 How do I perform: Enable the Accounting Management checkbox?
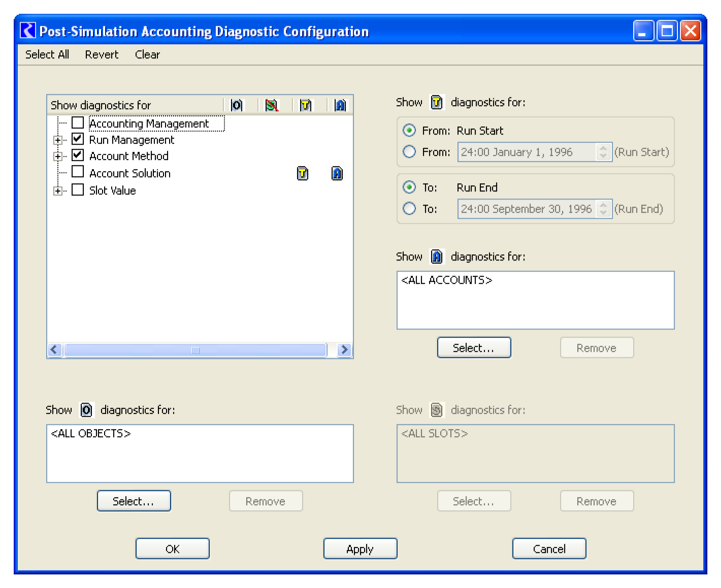point(78,123)
